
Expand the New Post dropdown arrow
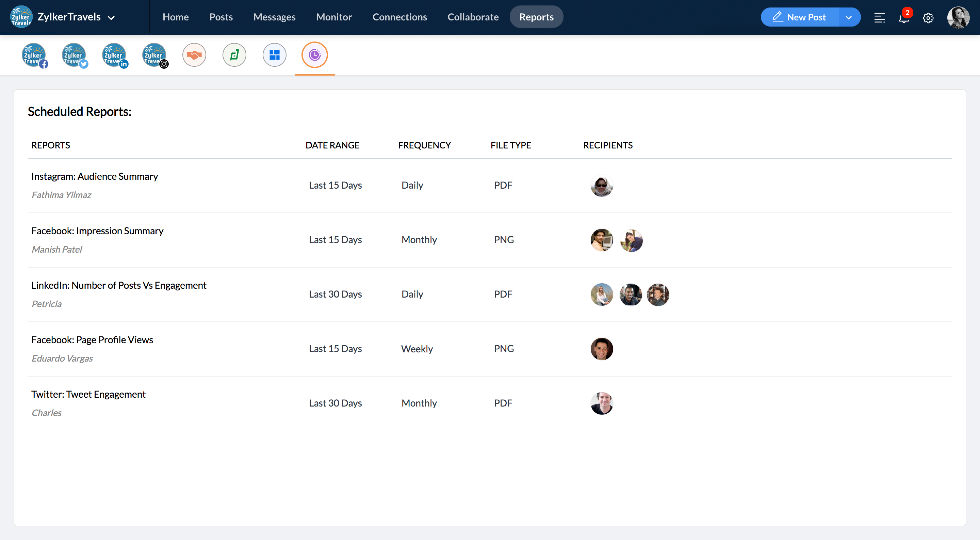pos(848,17)
